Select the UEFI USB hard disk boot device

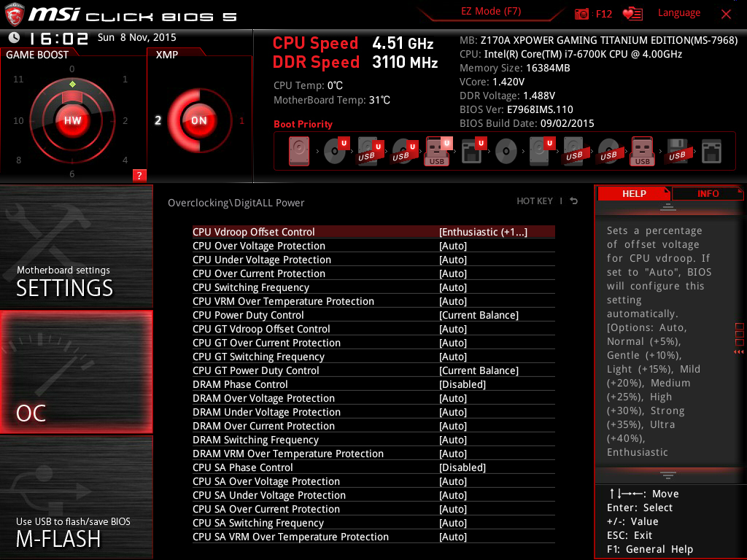[370, 152]
